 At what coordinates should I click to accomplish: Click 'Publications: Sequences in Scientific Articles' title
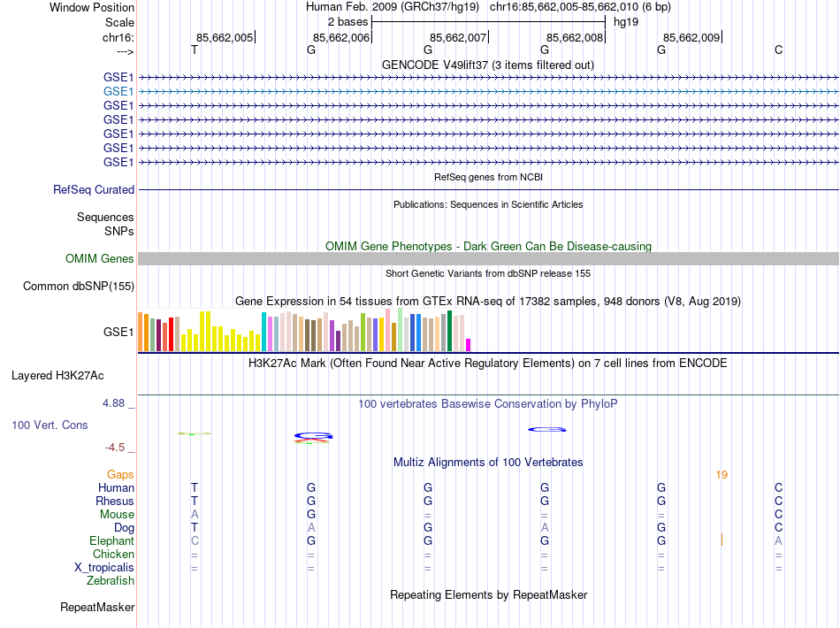488,204
